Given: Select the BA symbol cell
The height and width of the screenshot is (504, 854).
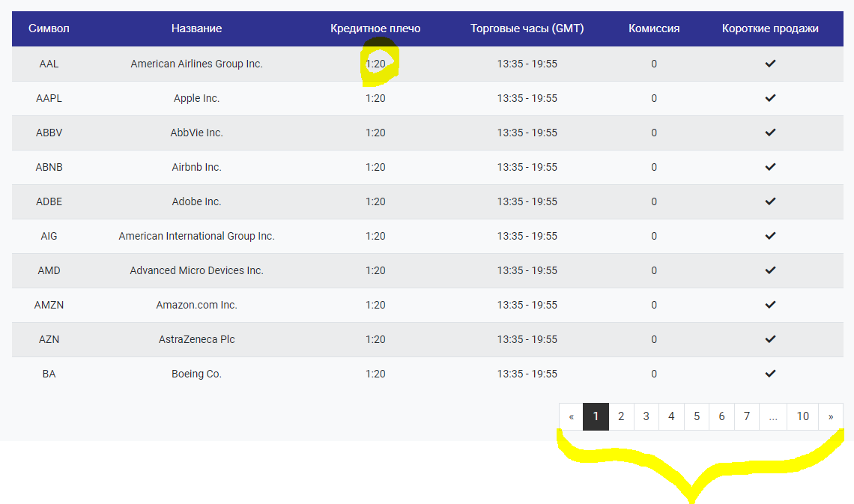Looking at the screenshot, I should (x=49, y=374).
